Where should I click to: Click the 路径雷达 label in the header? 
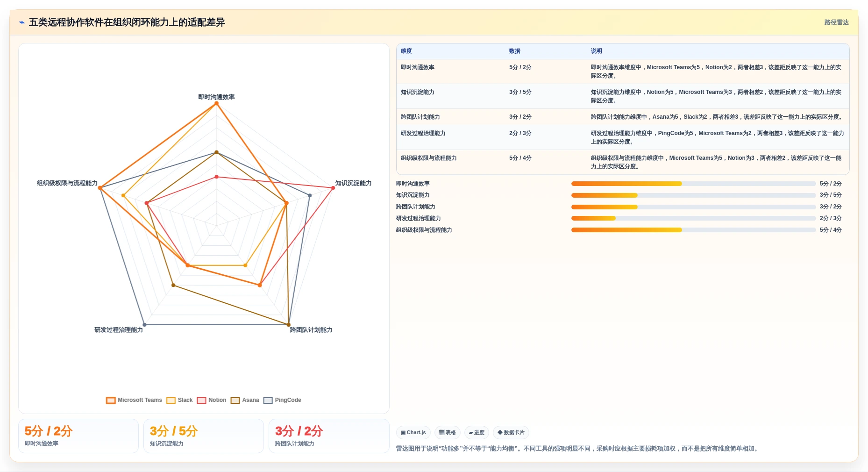(x=836, y=22)
